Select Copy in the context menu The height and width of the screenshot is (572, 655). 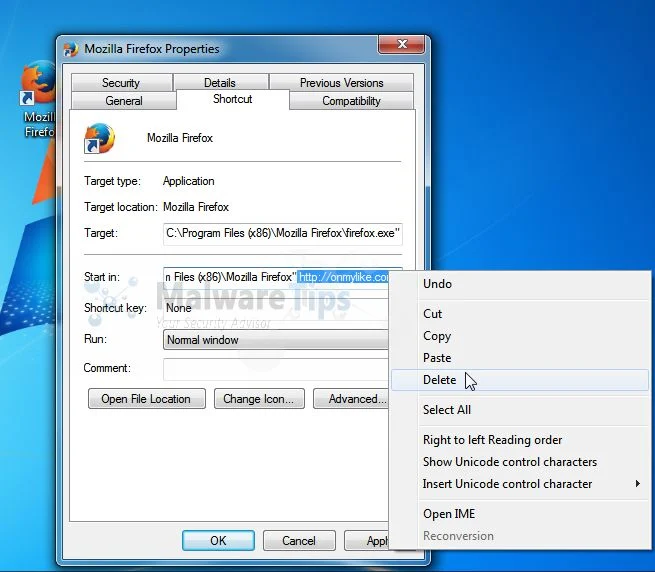coord(520,336)
